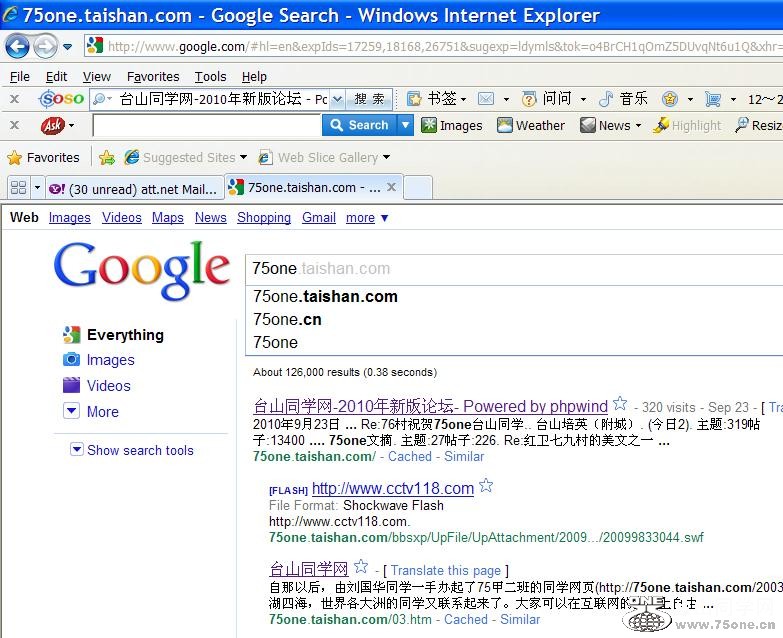Open the Gmail link

coord(319,218)
